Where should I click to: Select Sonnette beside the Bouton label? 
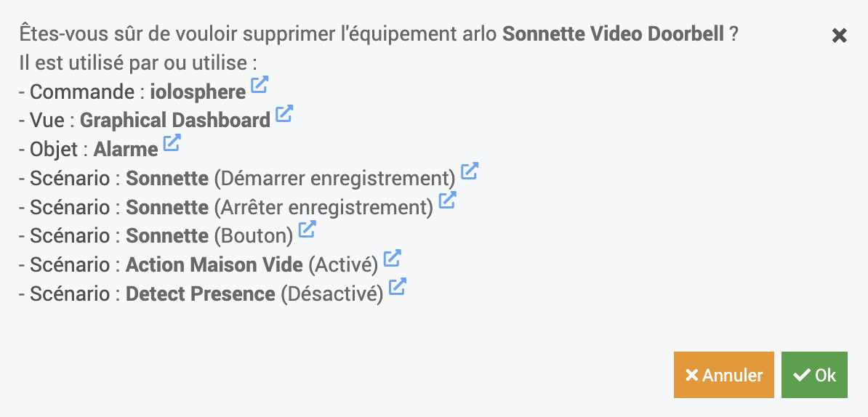pos(167,236)
